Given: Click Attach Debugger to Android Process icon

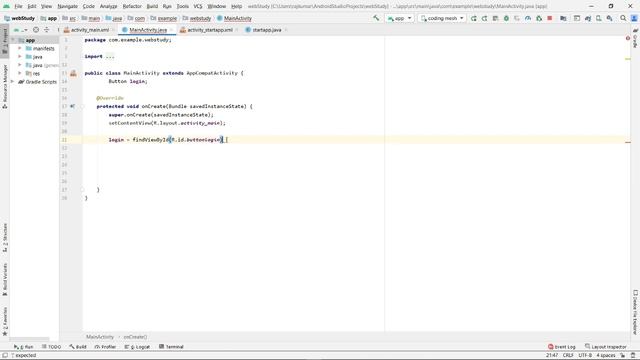Looking at the screenshot, I should tap(539, 18).
